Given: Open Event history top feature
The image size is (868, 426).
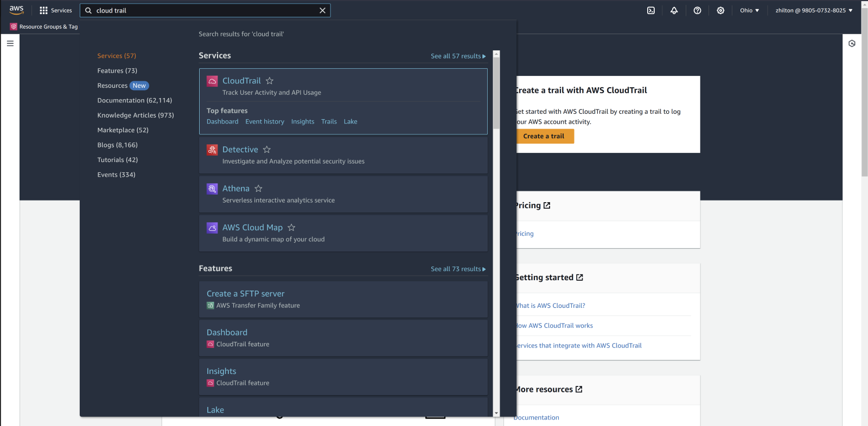Looking at the screenshot, I should [265, 121].
